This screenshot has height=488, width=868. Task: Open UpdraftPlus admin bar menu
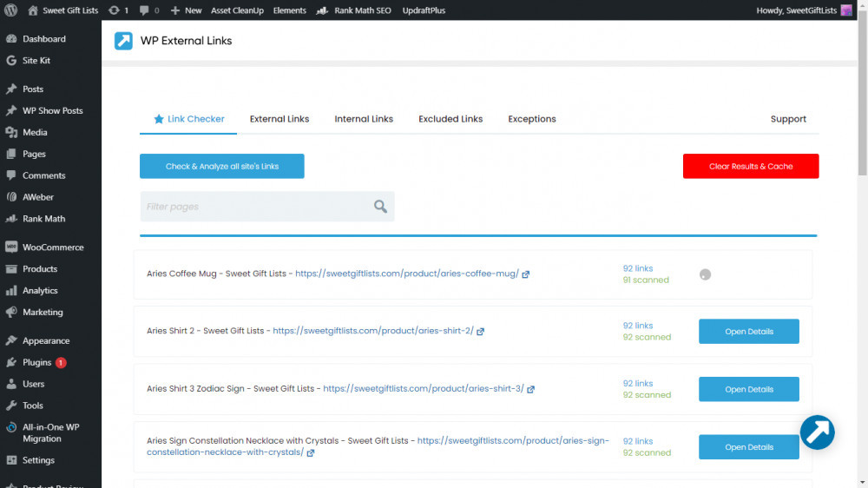(x=424, y=10)
